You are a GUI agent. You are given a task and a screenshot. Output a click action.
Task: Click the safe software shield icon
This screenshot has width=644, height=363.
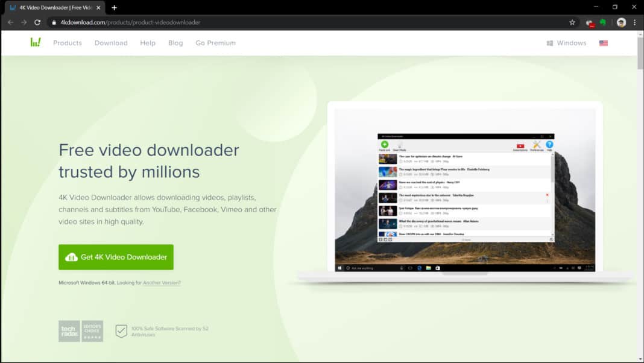pos(121,331)
